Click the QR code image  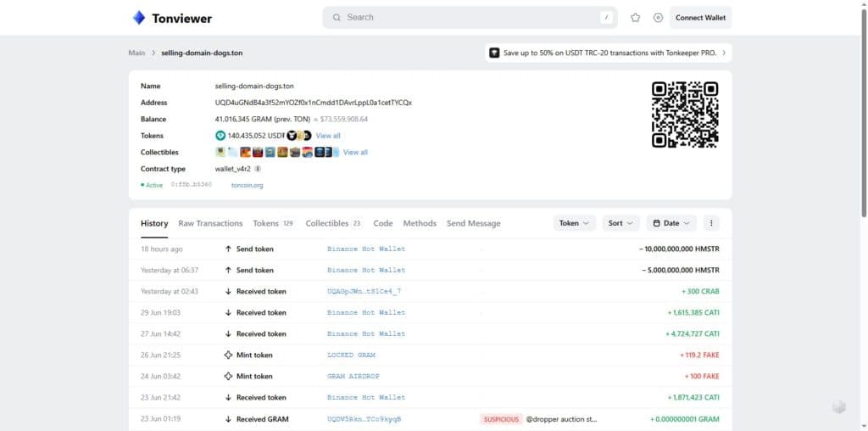click(x=685, y=115)
